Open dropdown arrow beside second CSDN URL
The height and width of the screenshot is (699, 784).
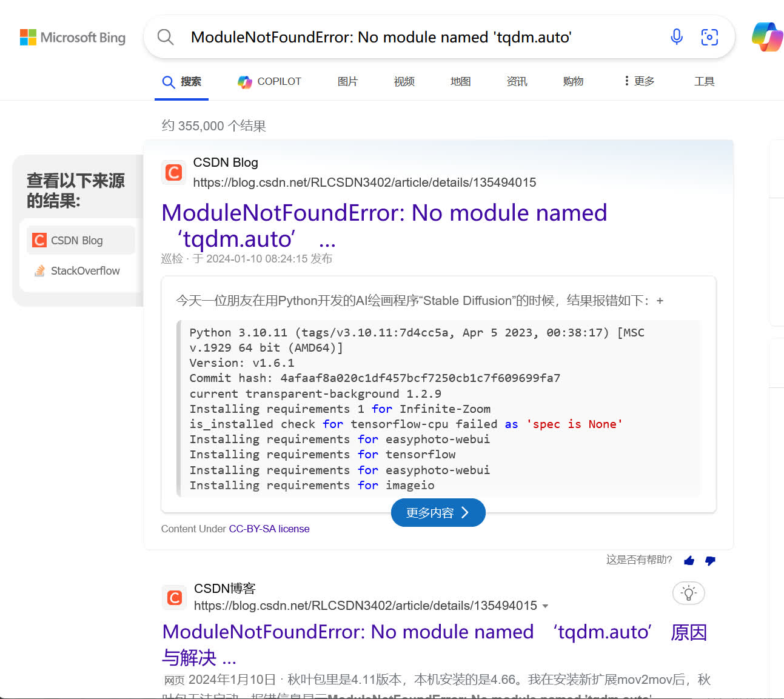pos(545,606)
